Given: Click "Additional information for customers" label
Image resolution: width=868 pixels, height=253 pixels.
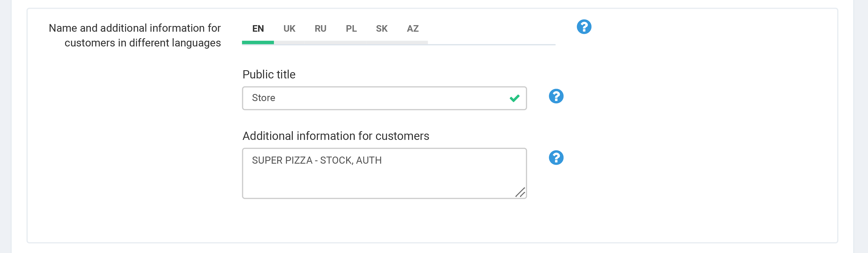Looking at the screenshot, I should coord(335,136).
